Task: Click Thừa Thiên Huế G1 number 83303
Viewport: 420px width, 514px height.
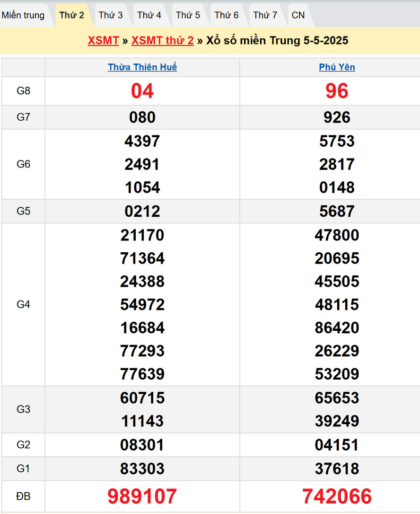Action: click(142, 469)
